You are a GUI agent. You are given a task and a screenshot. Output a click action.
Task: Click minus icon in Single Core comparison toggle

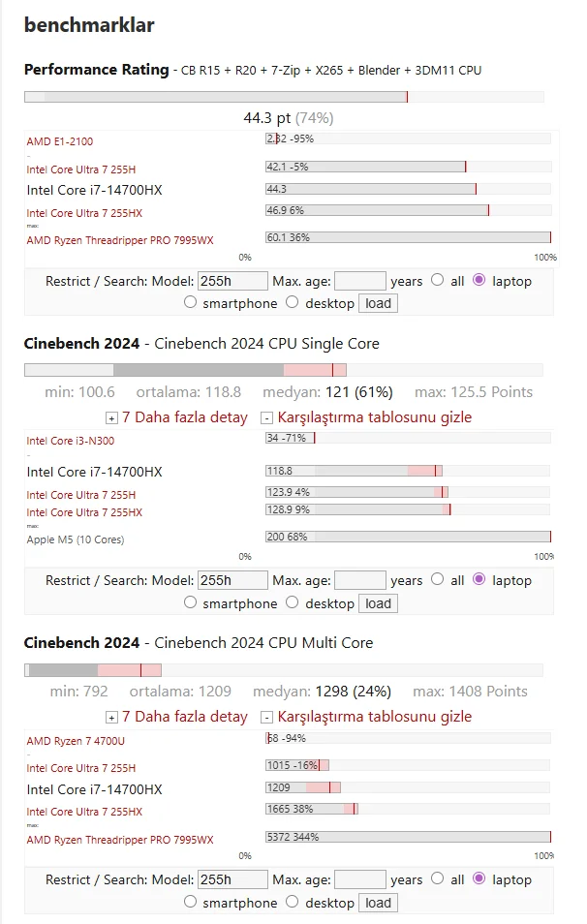coord(267,418)
